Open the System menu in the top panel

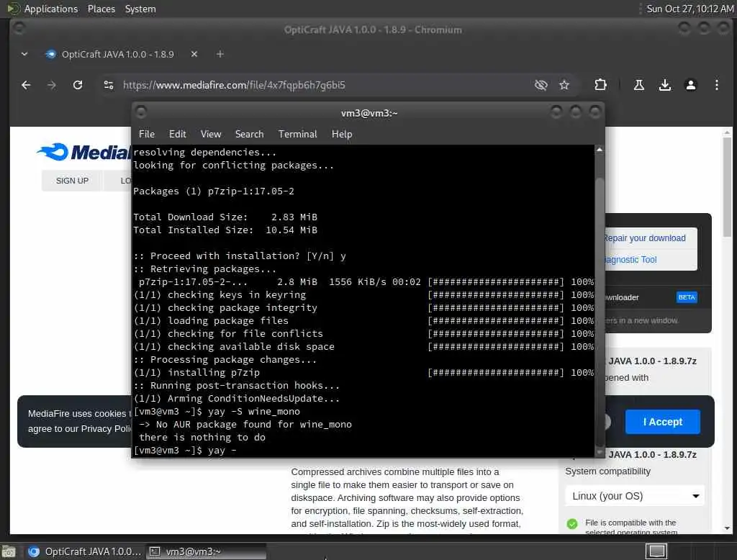pos(140,9)
